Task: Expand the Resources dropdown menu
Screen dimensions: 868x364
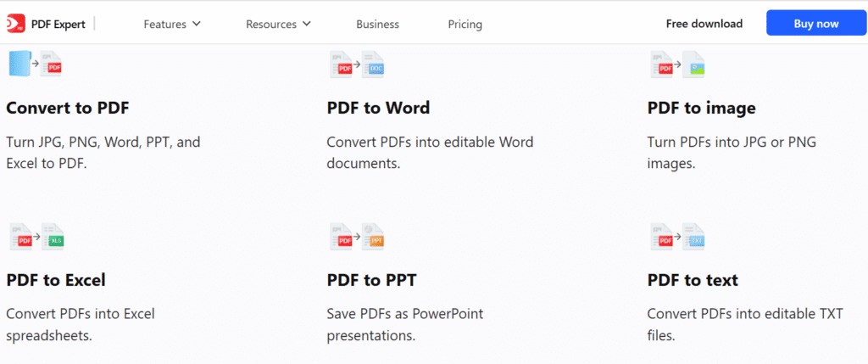Action: (278, 25)
